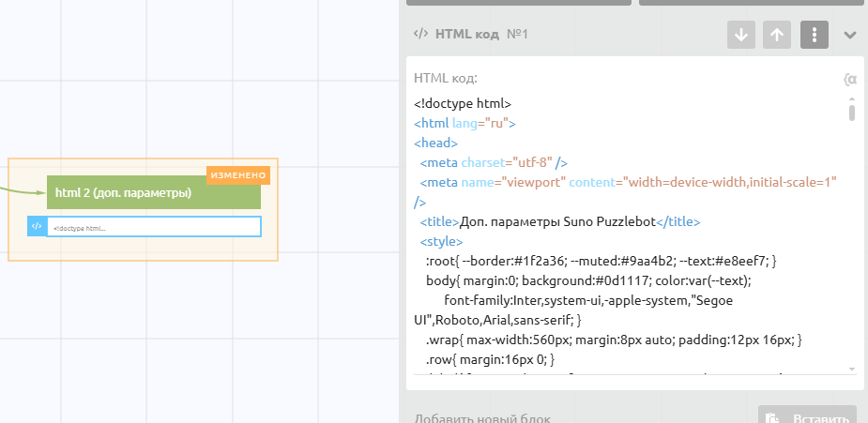Click the scroll-down arrow in code editor

(852, 369)
